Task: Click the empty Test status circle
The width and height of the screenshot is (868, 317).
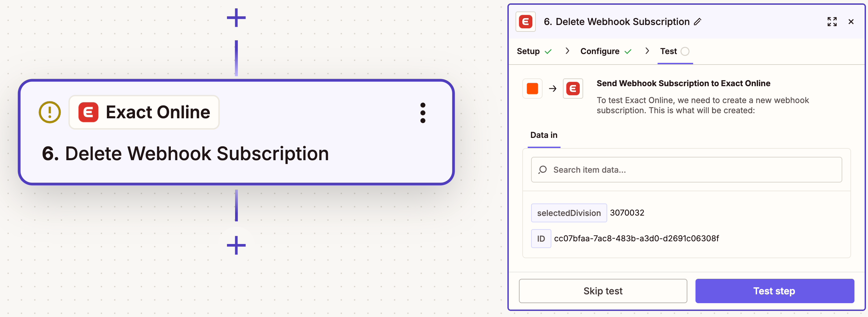Action: click(x=685, y=51)
